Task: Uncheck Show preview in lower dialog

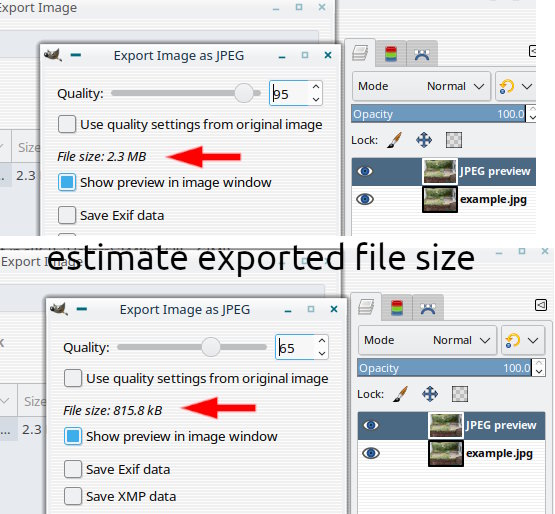Action: coord(73,436)
